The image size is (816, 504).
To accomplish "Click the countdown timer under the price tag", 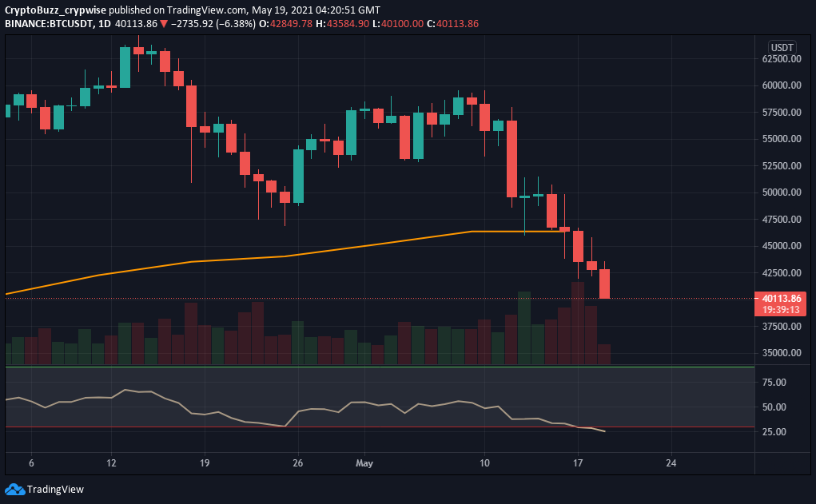I will click(x=780, y=309).
